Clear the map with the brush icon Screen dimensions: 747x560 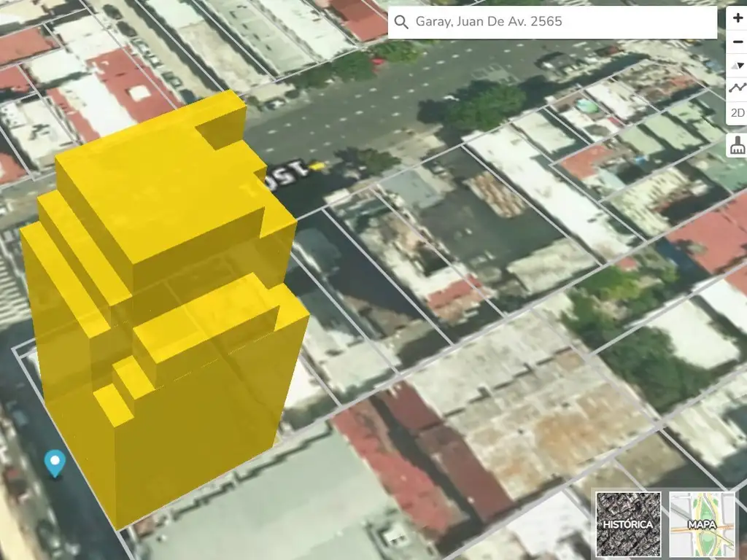[x=737, y=146]
